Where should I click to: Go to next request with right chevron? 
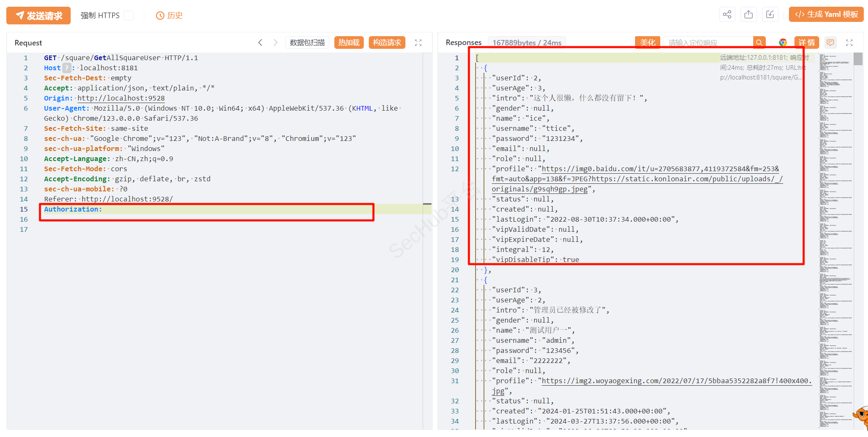click(x=275, y=42)
